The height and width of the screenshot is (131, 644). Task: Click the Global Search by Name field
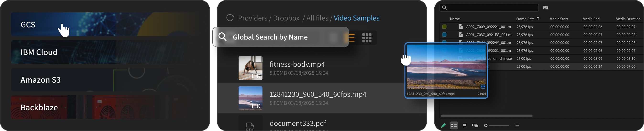click(x=280, y=37)
